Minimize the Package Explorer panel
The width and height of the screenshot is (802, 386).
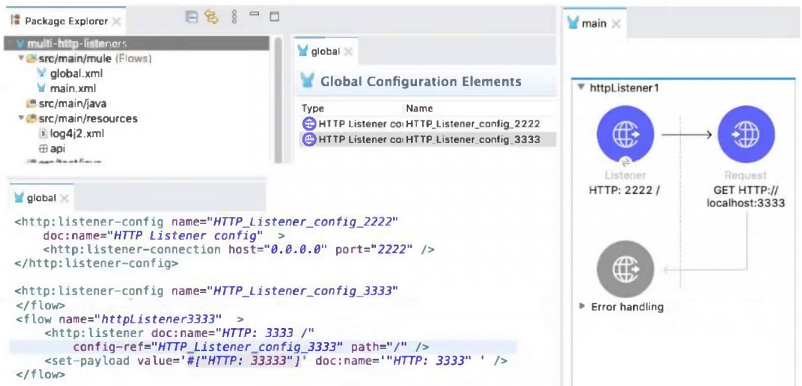(254, 13)
